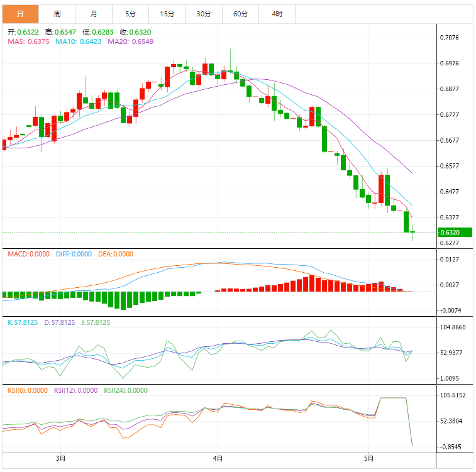This screenshot has width=476, height=472.
Task: Open the 5分 timeframe tab
Action: [x=131, y=14]
